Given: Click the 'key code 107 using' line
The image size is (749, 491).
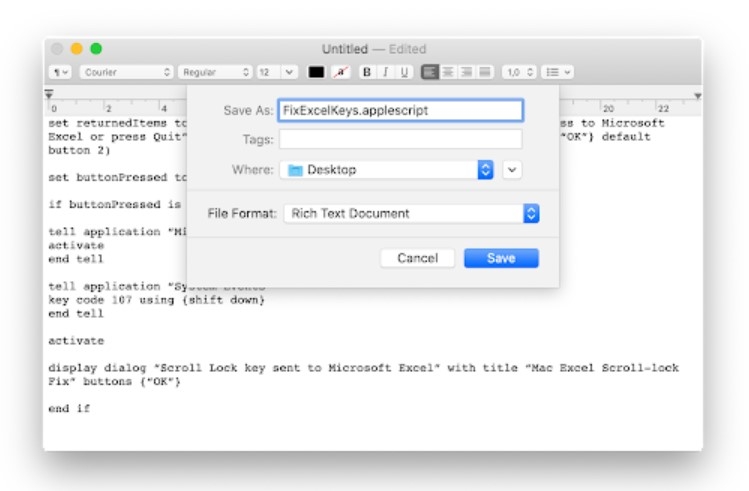Looking at the screenshot, I should (x=156, y=300).
